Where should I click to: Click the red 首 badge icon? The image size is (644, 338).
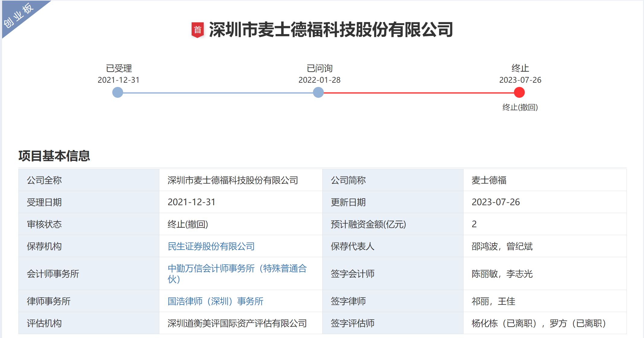pos(198,30)
